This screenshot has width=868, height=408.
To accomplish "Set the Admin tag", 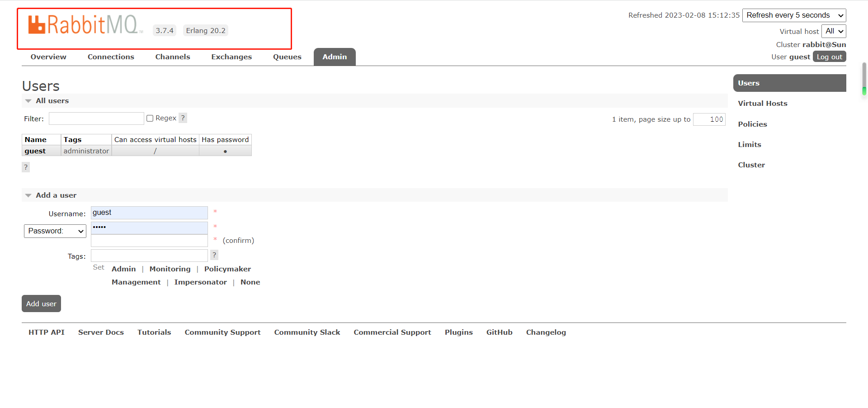I will point(123,269).
